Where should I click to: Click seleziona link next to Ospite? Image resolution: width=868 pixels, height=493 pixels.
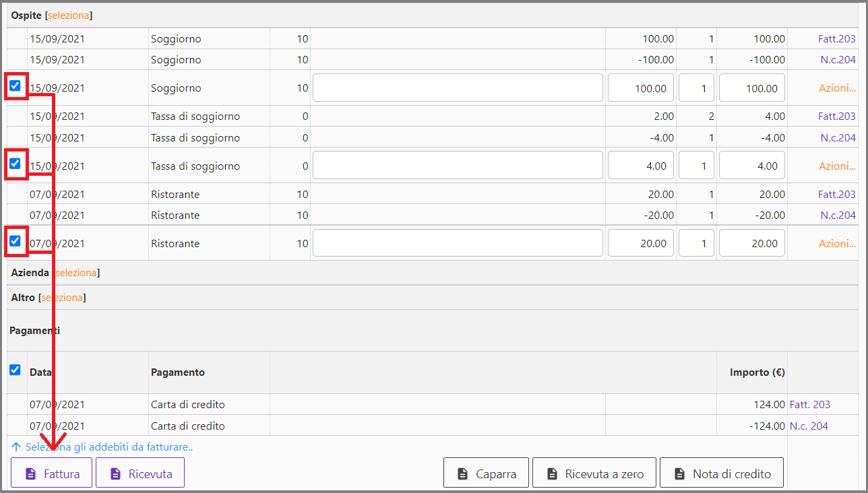coord(69,15)
